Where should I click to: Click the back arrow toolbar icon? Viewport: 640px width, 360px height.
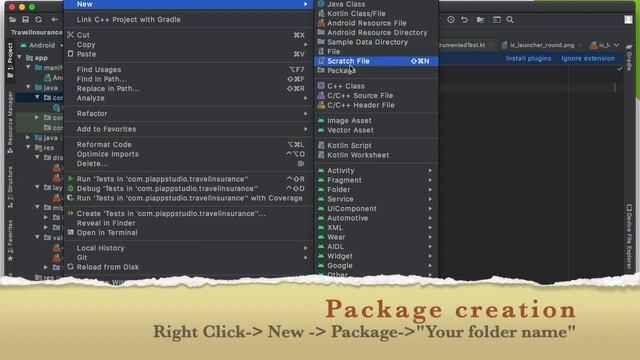click(55, 20)
